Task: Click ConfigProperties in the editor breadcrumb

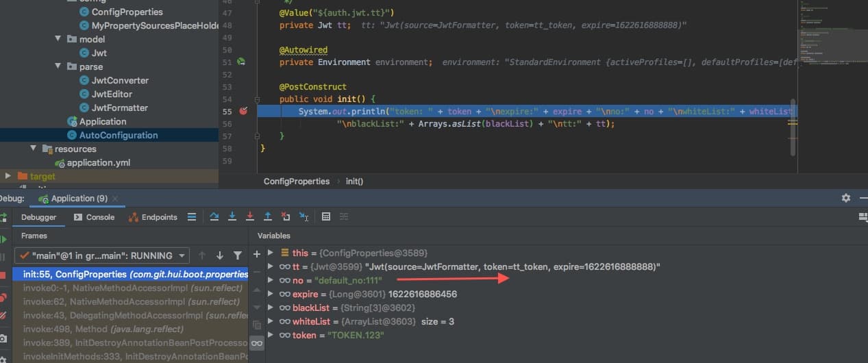Action: (x=297, y=181)
